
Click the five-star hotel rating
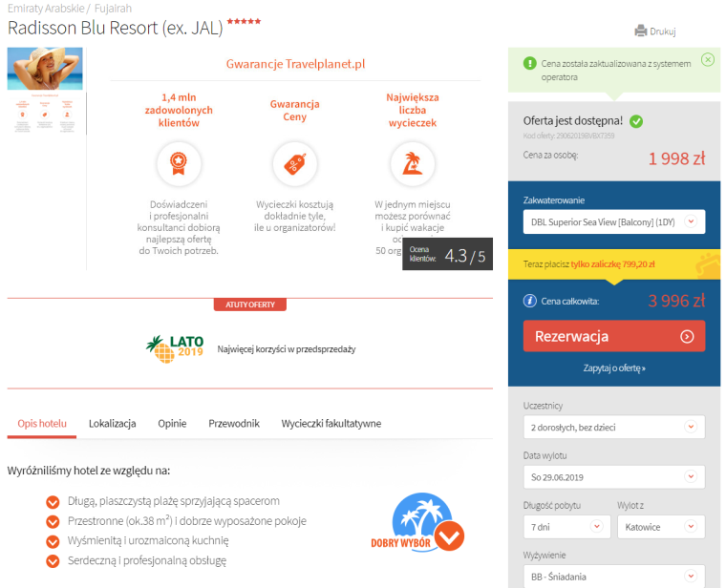[244, 21]
